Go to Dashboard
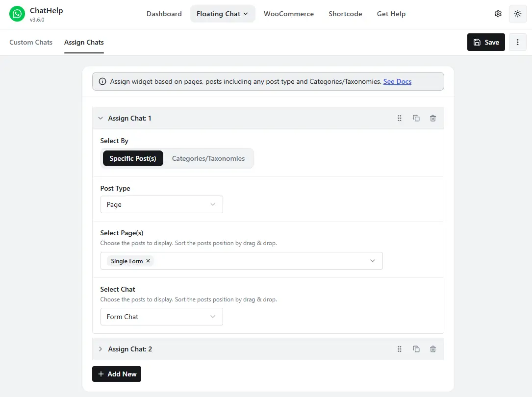 (x=164, y=14)
